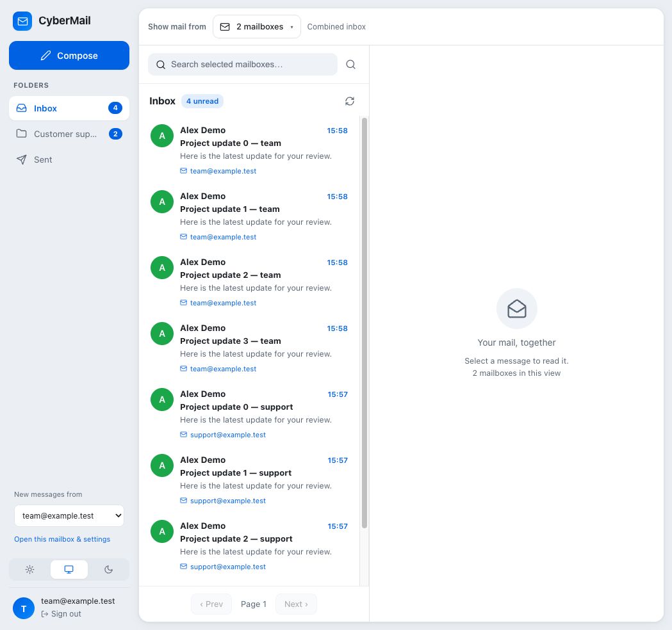Click the blue T account avatar
672x630 pixels.
pyautogui.click(x=24, y=608)
